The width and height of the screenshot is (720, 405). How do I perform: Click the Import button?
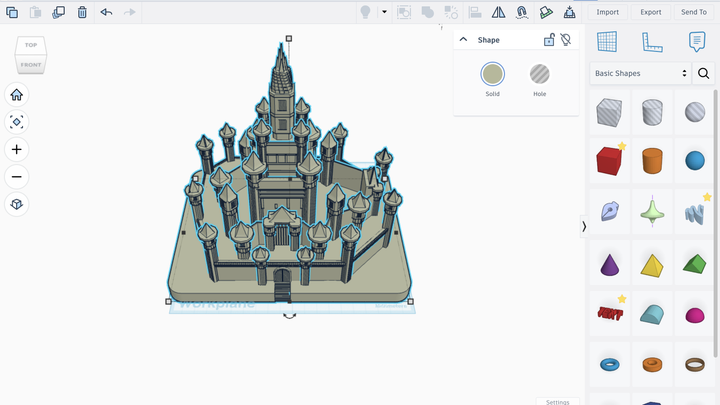[x=608, y=12]
